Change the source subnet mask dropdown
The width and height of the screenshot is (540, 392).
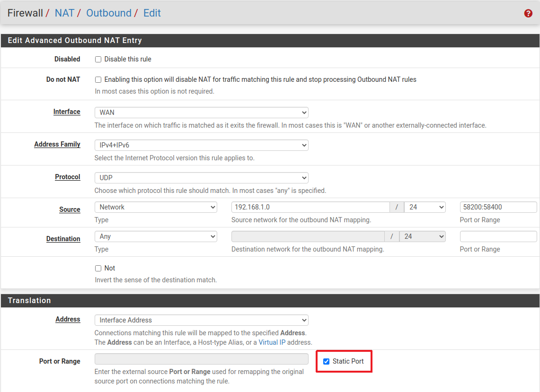pos(425,207)
